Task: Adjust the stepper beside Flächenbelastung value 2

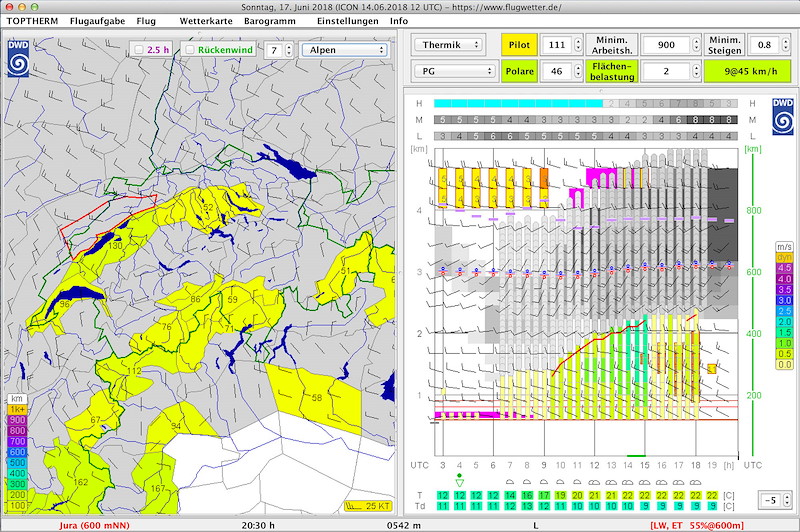Action: (696, 71)
